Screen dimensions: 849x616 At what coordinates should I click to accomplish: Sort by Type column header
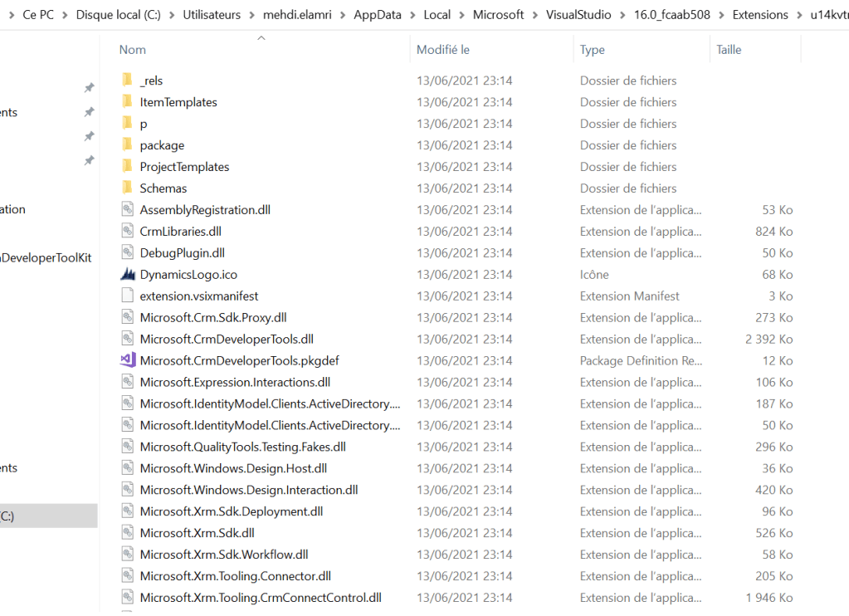click(x=593, y=50)
